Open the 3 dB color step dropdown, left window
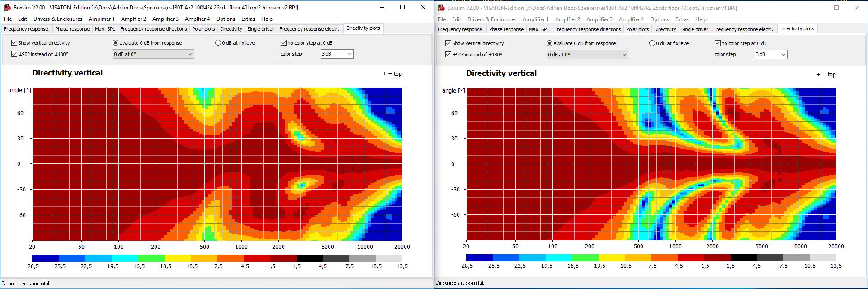Viewport: 868px width, 289px height. 337,54
